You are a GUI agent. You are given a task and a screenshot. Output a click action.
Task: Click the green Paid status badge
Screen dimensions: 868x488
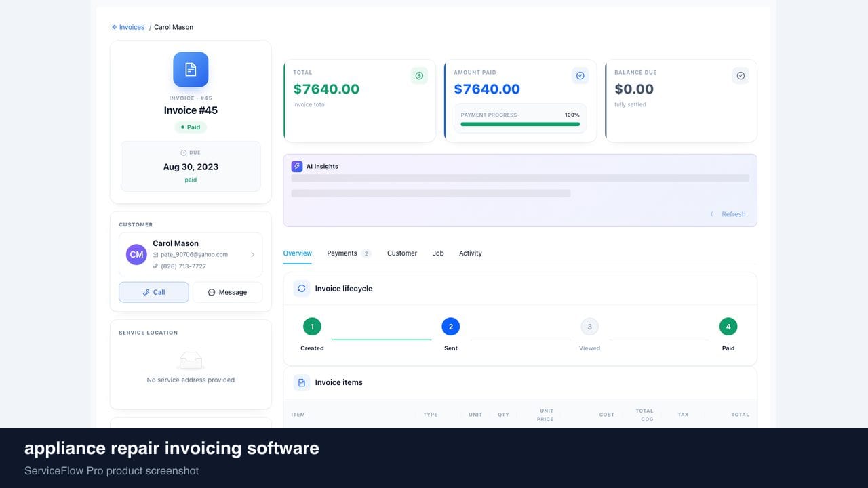coord(191,127)
